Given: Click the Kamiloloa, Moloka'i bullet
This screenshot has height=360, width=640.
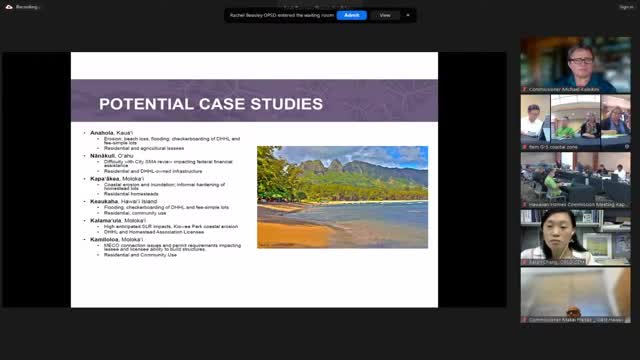Looking at the screenshot, I should pos(116,240).
